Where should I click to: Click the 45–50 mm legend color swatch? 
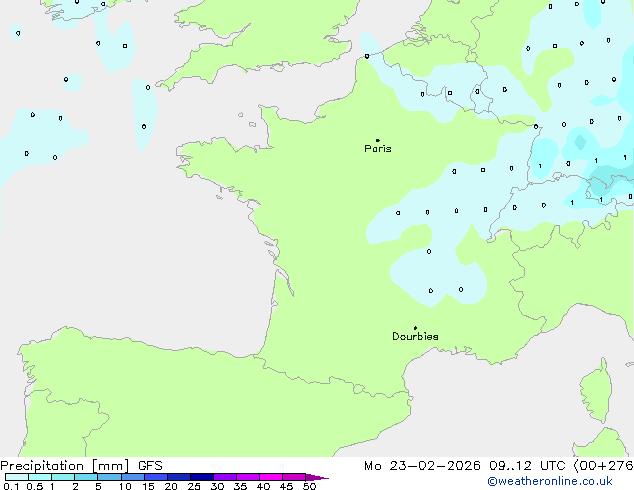[294, 477]
